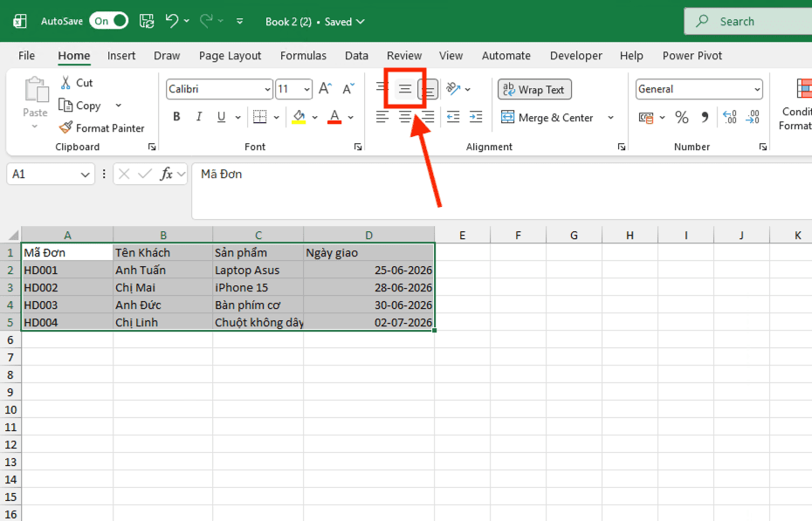Open the Font dialog launcher
This screenshot has height=521, width=812.
point(358,147)
